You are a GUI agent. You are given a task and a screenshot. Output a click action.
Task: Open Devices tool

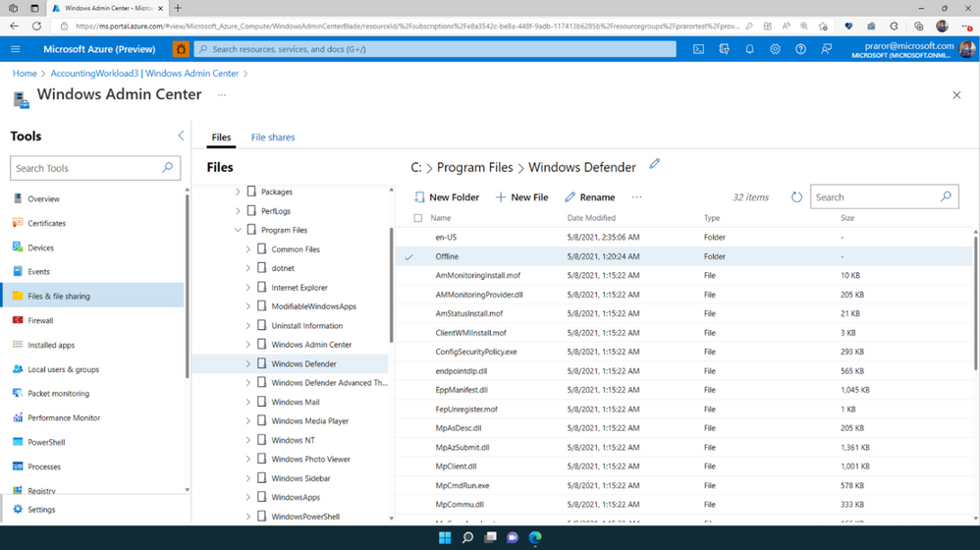click(40, 247)
